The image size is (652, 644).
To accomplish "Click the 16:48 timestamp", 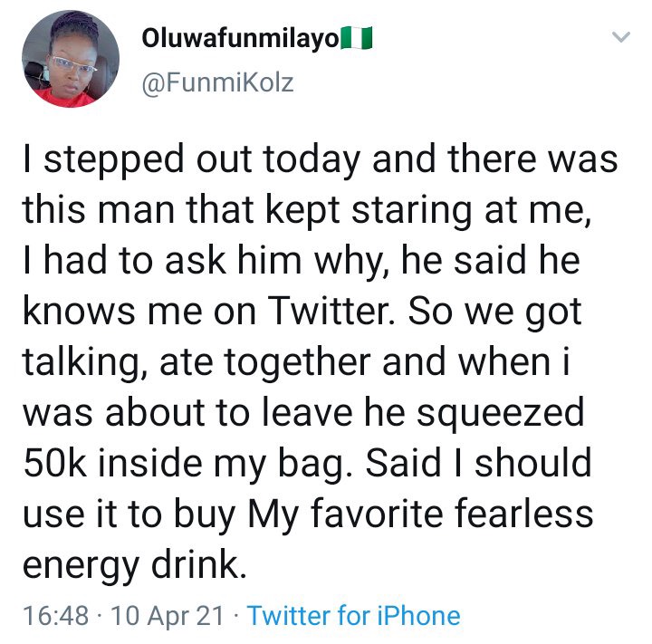I will [56, 615].
